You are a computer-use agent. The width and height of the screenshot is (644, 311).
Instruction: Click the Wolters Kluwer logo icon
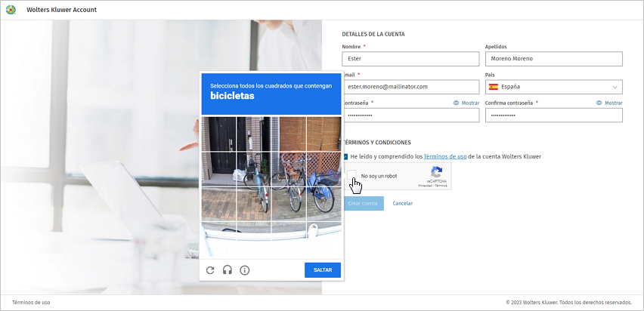11,10
